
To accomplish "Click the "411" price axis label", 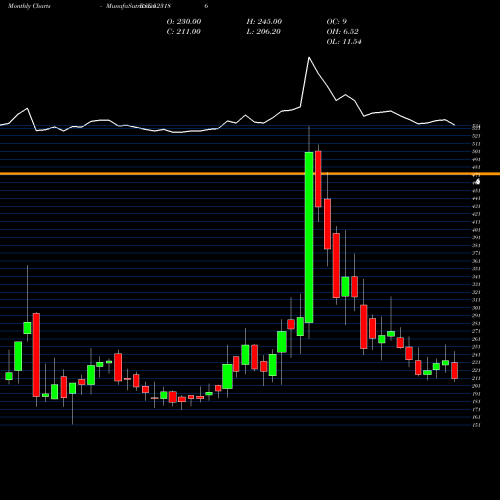I will coord(476,222).
